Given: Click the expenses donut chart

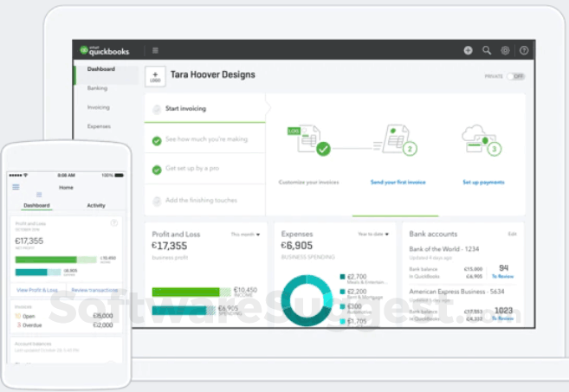Looking at the screenshot, I should (x=307, y=300).
